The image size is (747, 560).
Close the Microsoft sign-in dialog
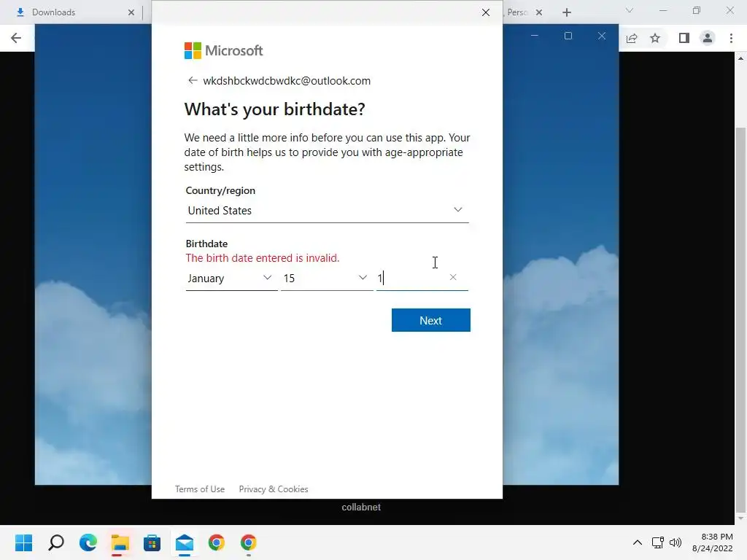pos(485,12)
